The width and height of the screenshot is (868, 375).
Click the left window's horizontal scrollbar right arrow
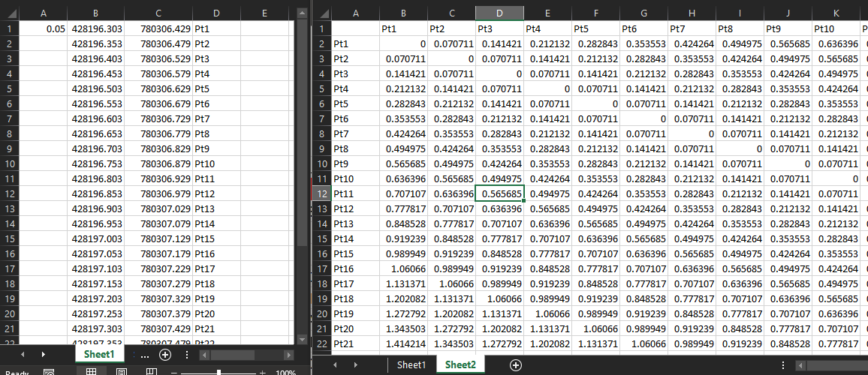[288, 355]
